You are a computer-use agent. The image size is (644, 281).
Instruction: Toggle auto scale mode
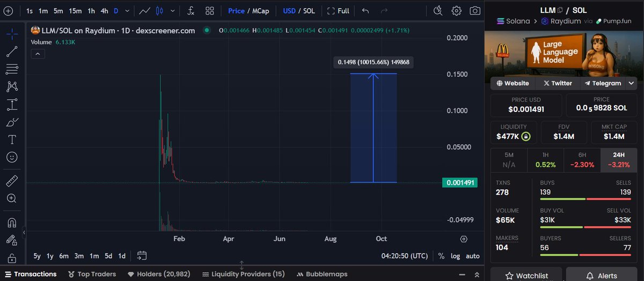(472, 256)
